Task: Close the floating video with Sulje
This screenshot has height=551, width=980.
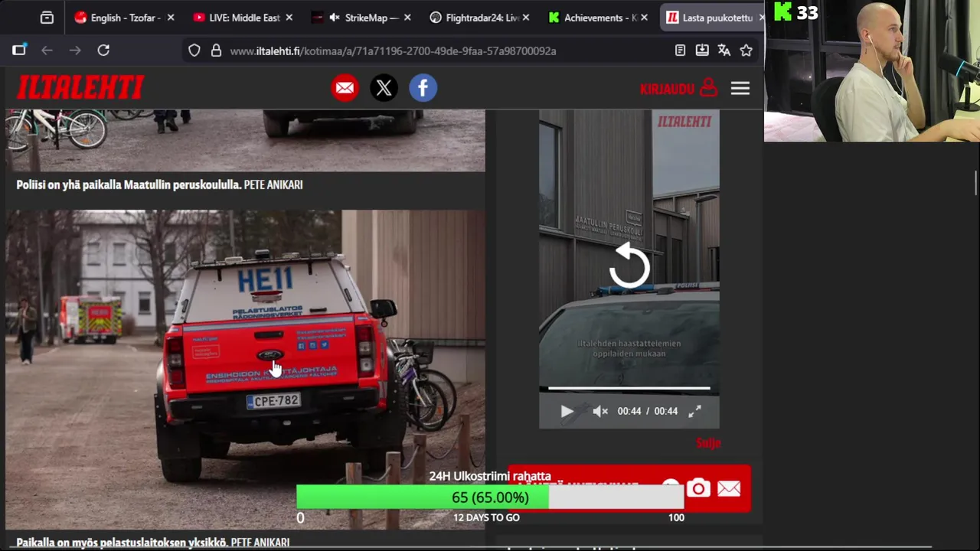Action: click(x=708, y=442)
